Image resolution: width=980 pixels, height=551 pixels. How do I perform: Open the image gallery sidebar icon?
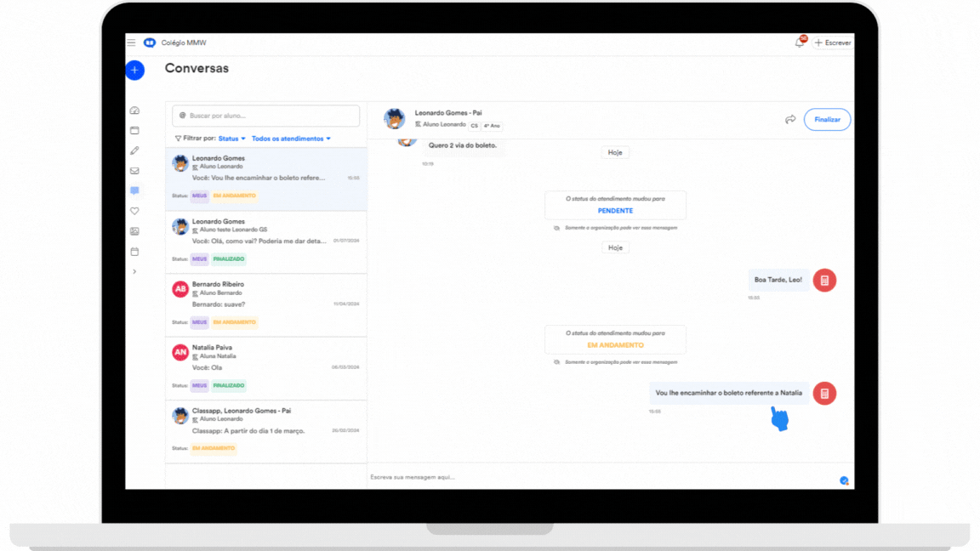click(x=134, y=231)
